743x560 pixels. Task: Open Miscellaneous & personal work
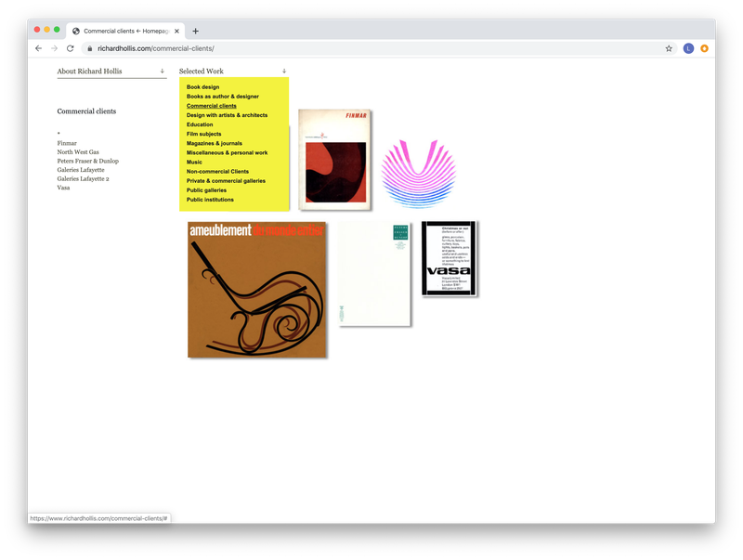[227, 153]
